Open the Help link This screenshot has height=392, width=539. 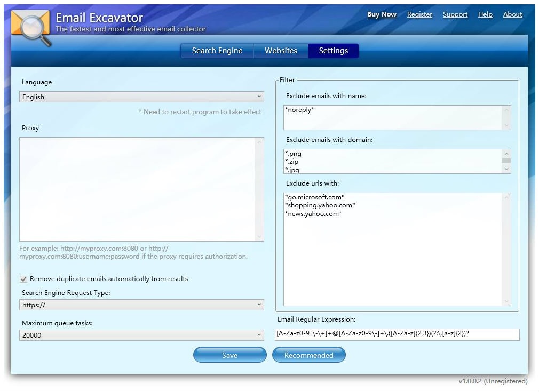pyautogui.click(x=485, y=14)
